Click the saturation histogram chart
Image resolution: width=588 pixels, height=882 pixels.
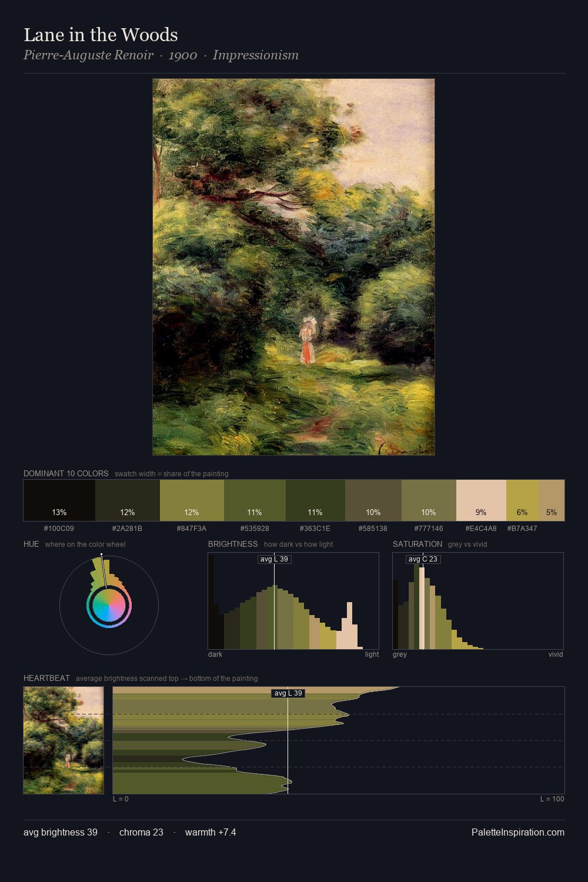point(478,601)
